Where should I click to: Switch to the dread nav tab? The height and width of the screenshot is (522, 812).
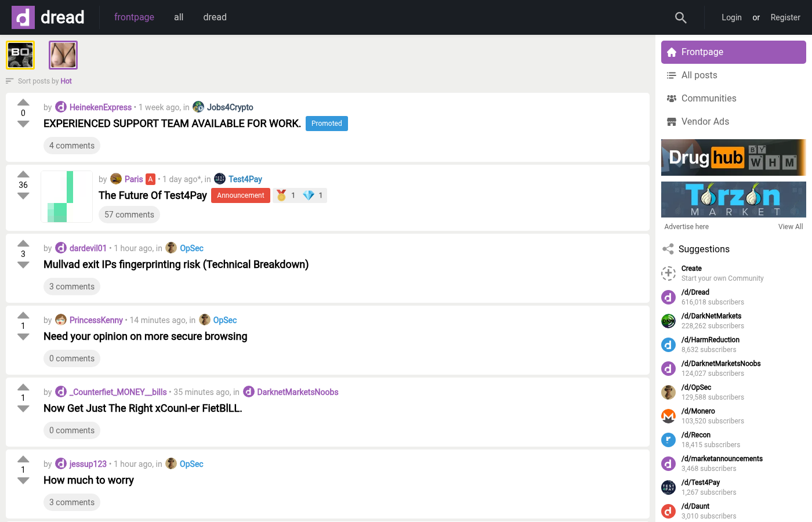pyautogui.click(x=215, y=17)
